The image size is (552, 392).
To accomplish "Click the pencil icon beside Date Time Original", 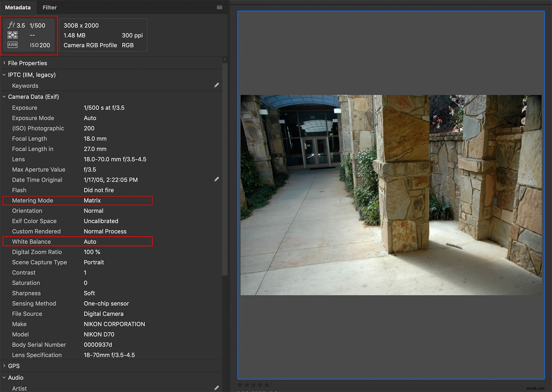I will pyautogui.click(x=217, y=179).
